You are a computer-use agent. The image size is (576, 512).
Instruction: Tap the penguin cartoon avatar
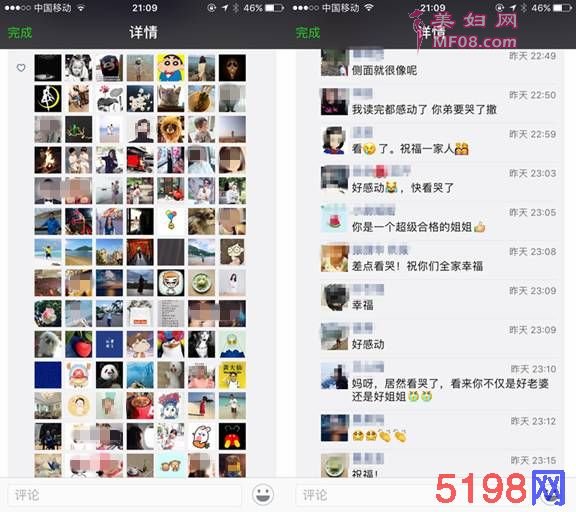coord(171,344)
